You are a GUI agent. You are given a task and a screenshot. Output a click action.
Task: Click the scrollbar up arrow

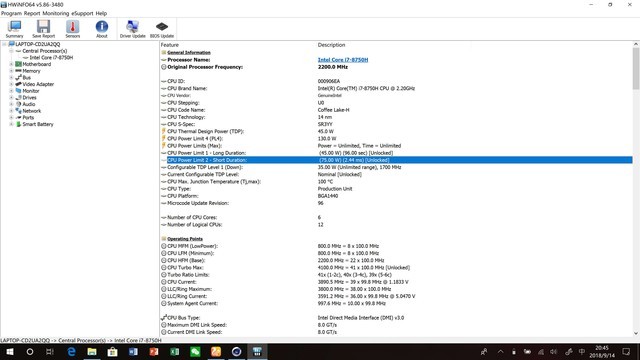pyautogui.click(x=636, y=44)
